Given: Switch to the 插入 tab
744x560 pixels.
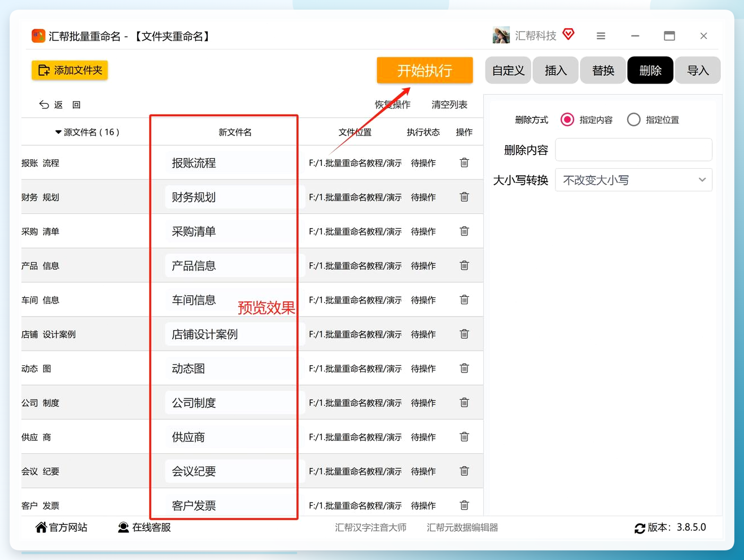Looking at the screenshot, I should pos(555,71).
